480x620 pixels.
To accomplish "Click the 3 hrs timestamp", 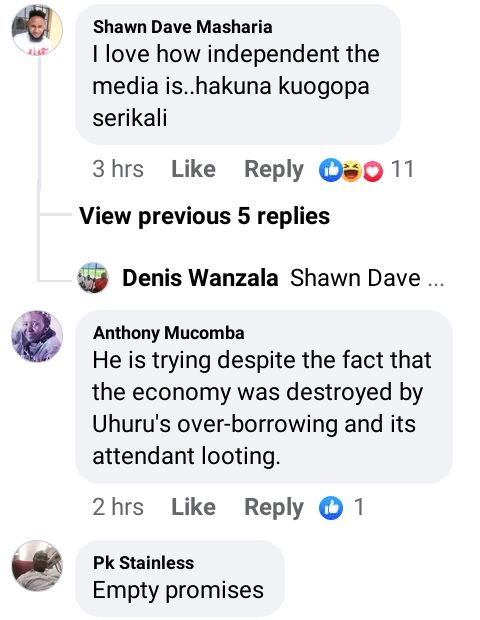I will 118,169.
